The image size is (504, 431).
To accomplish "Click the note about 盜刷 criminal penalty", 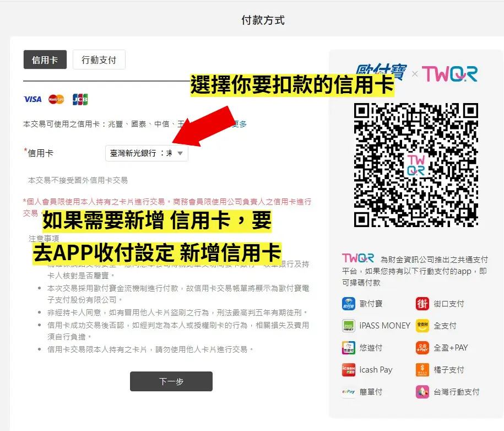I will [x=177, y=313].
